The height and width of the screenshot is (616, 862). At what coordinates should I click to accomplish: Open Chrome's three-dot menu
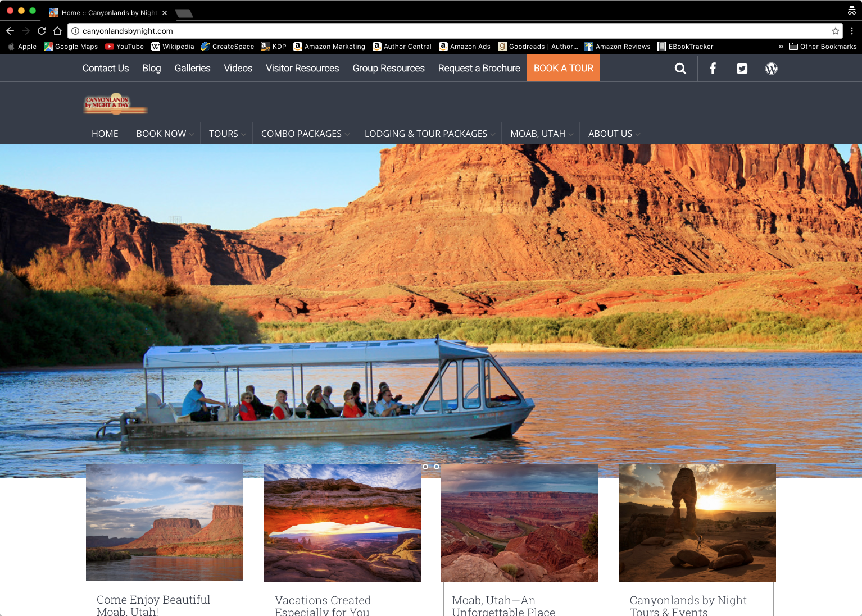tap(852, 31)
